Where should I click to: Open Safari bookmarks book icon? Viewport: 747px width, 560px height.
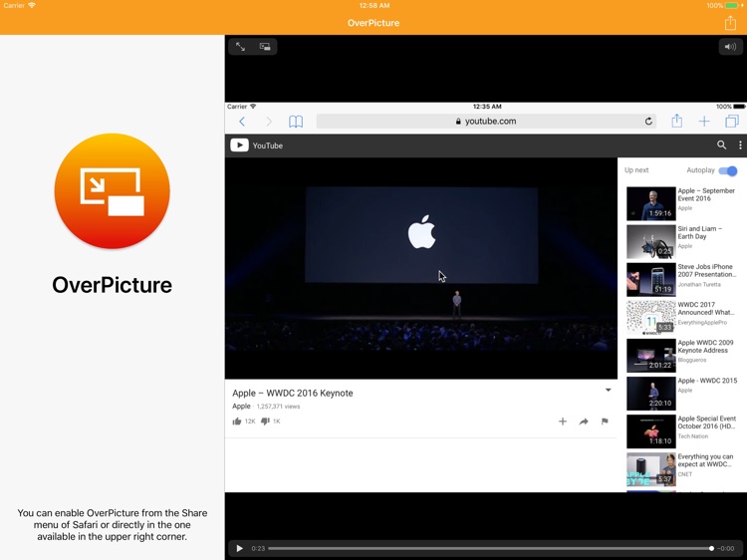(x=296, y=122)
